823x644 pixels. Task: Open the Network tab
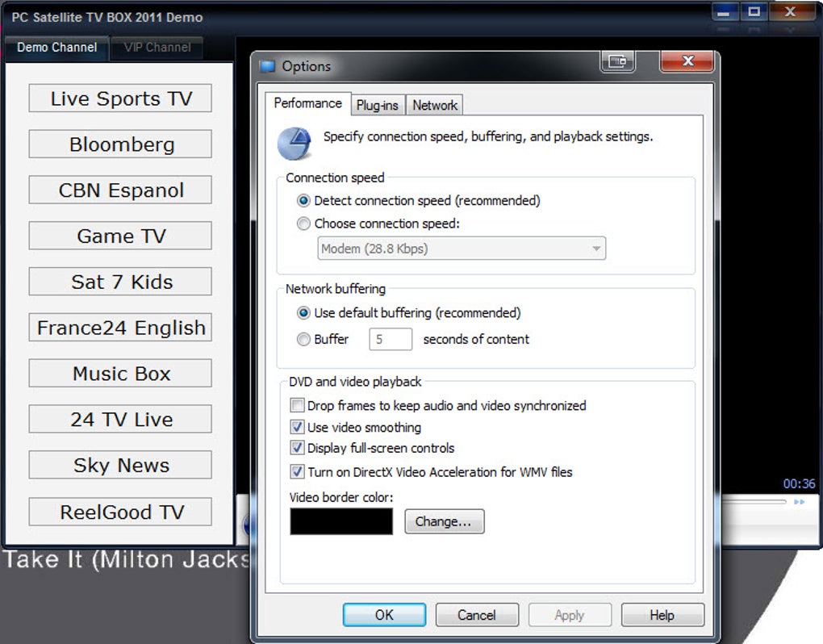[x=435, y=106]
